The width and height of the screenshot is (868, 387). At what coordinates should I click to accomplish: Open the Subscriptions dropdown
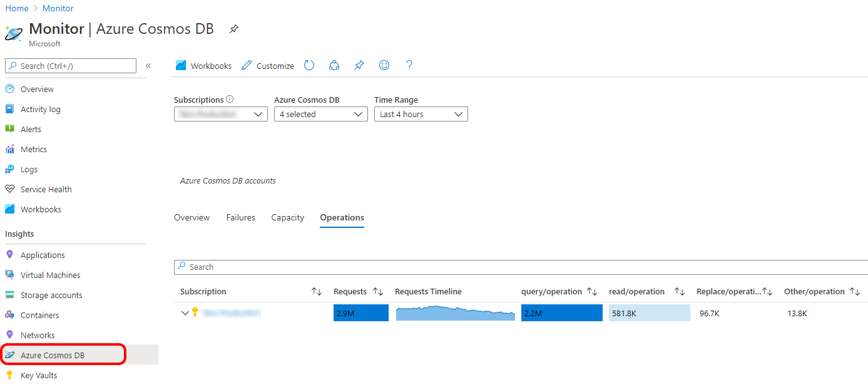220,113
